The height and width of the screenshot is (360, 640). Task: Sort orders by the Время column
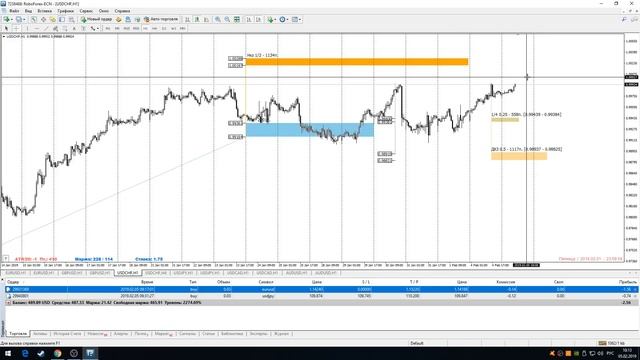coord(147,282)
